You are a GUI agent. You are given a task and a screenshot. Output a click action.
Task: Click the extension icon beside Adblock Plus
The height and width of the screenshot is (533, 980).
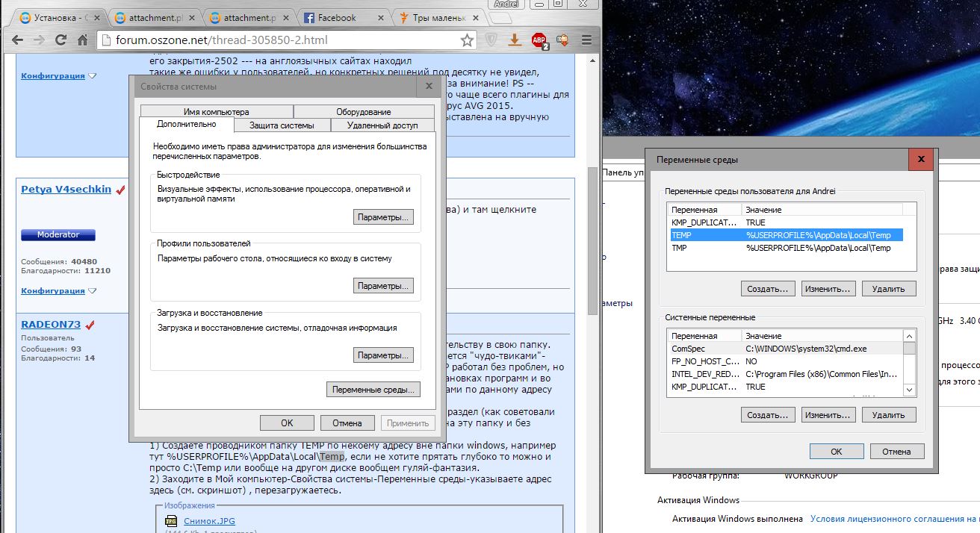563,40
